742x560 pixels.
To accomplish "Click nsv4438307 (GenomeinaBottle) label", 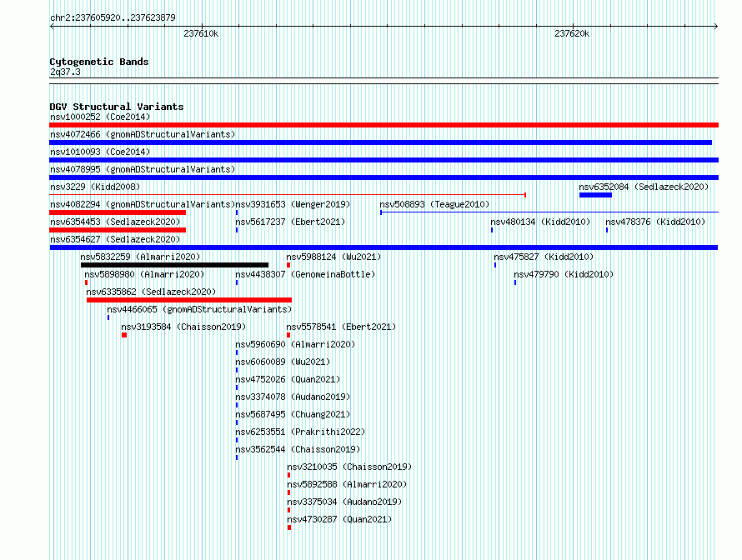I will tap(305, 274).
